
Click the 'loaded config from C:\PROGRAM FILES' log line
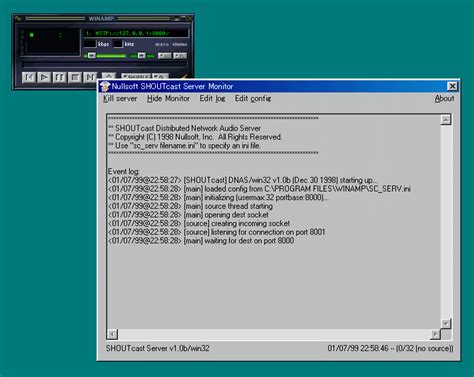click(259, 189)
